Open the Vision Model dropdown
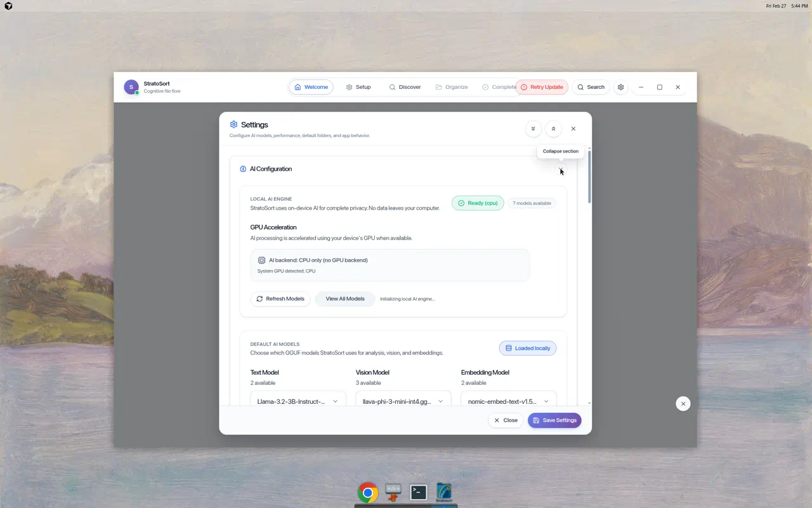Viewport: 812px width, 508px height. click(x=403, y=401)
